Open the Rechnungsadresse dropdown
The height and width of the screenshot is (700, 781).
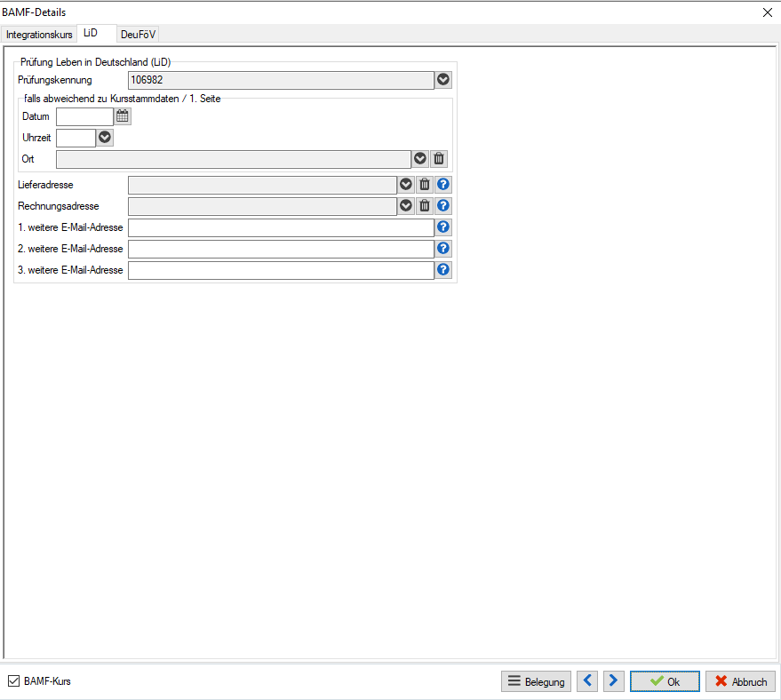coord(406,205)
